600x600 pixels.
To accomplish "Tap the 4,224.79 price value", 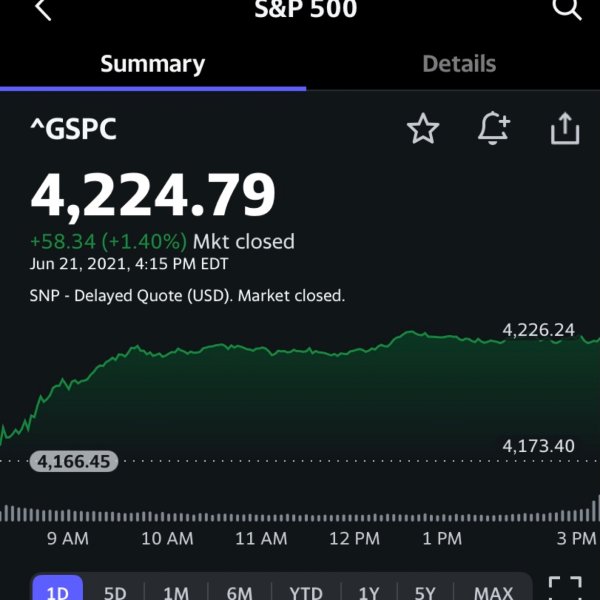I will (x=153, y=196).
